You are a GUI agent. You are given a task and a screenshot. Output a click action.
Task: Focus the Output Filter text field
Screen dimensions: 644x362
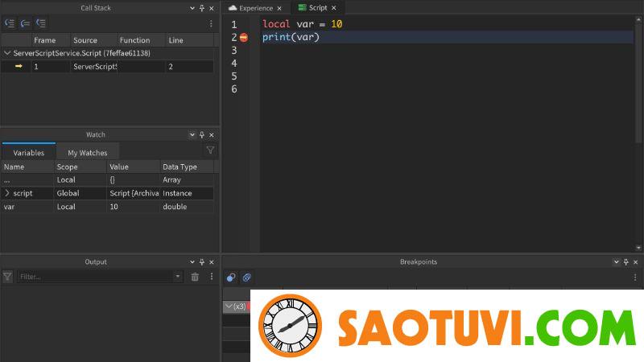pos(95,277)
